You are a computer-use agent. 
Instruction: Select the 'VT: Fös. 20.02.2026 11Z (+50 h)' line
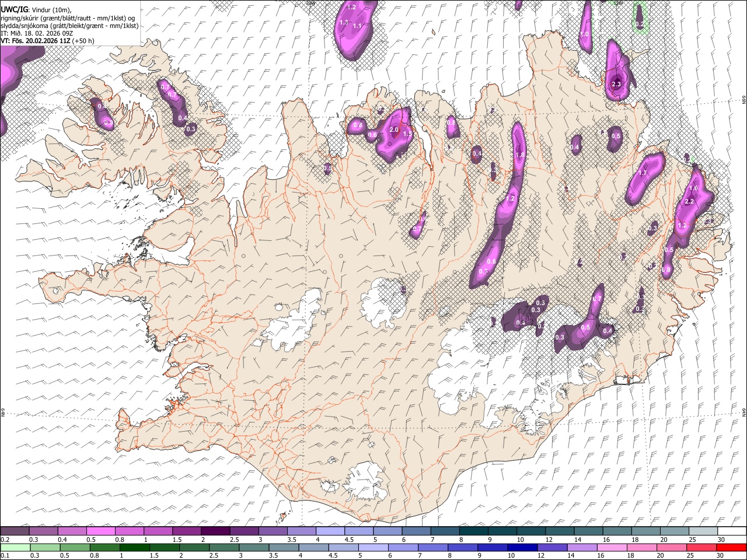[x=47, y=41]
